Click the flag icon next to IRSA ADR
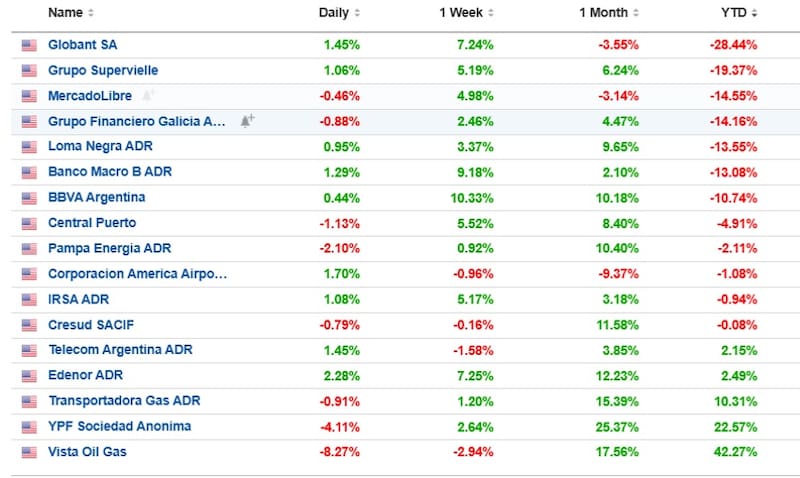 (x=28, y=299)
